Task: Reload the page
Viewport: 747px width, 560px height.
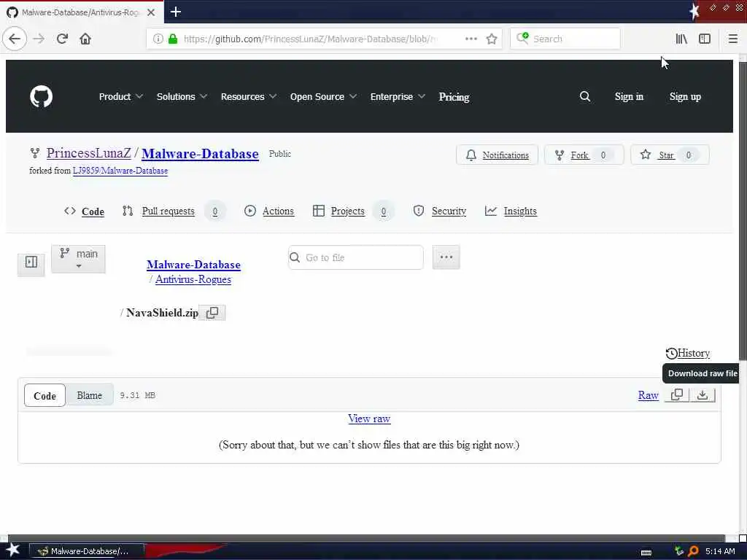Action: point(62,39)
